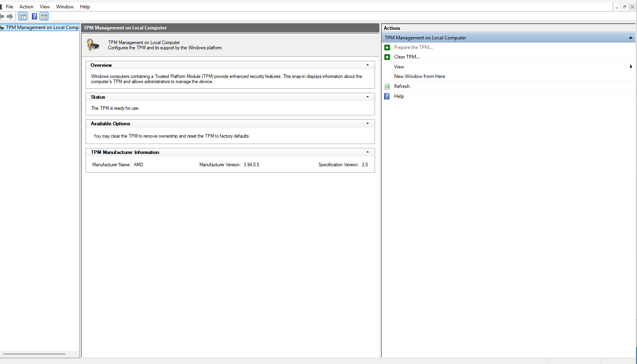Screen dimensions: 637x364
Task: Select Clear TPM... action
Action: (x=407, y=57)
